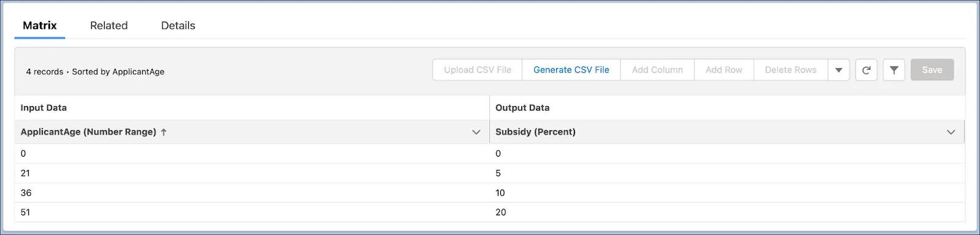Open the filter funnel icon
Screen dimensions: 980x235
point(894,70)
